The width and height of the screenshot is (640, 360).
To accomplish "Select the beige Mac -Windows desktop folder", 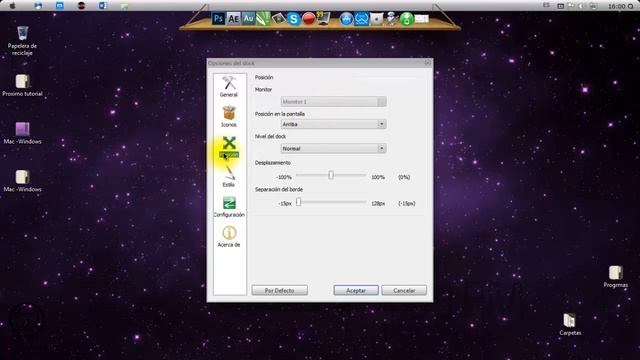I will pos(22,181).
